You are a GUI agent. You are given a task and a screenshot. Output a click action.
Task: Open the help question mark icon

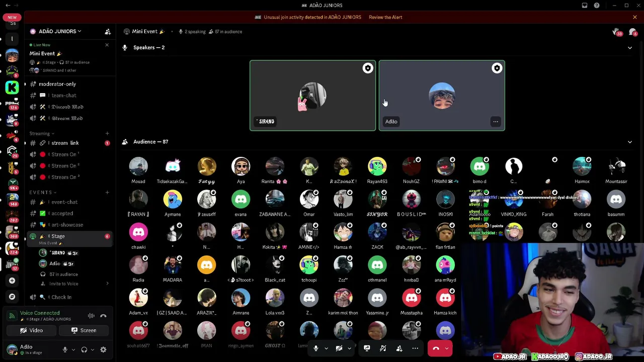[x=597, y=6]
